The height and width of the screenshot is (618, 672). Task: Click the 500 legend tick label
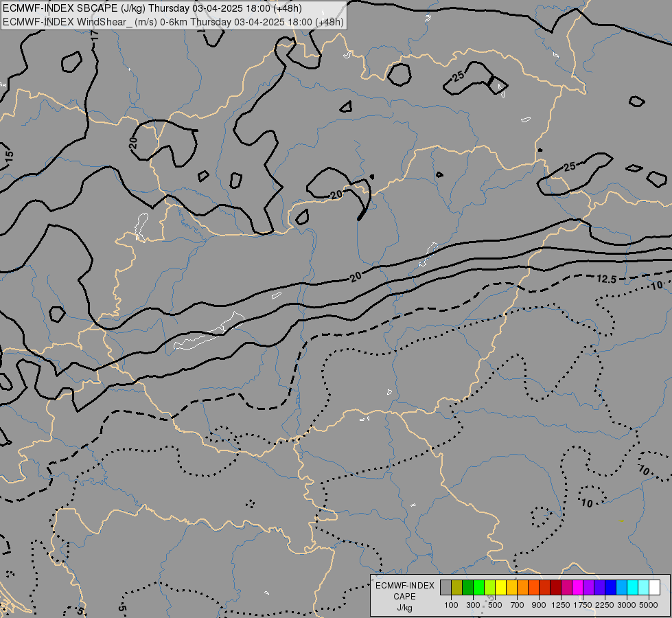click(x=495, y=605)
